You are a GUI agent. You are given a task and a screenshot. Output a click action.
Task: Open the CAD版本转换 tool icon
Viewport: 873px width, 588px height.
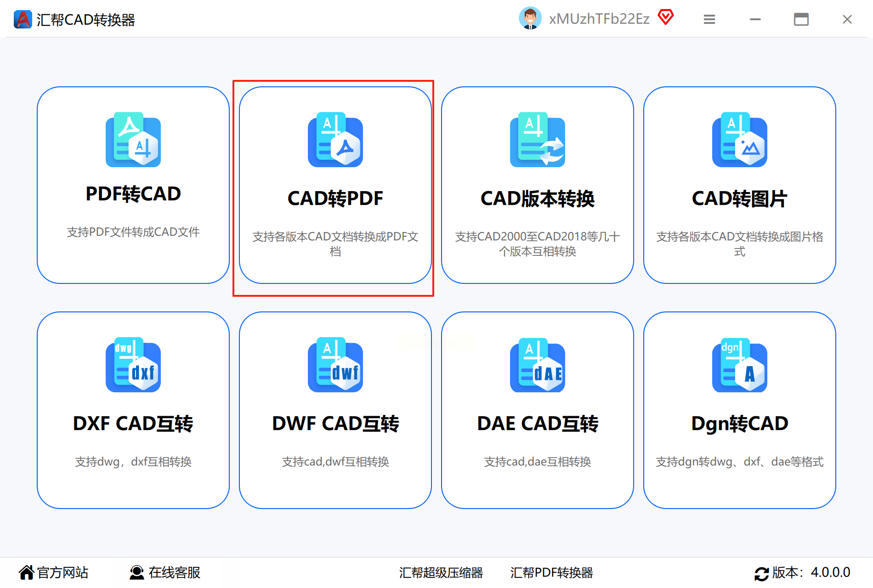pyautogui.click(x=538, y=140)
